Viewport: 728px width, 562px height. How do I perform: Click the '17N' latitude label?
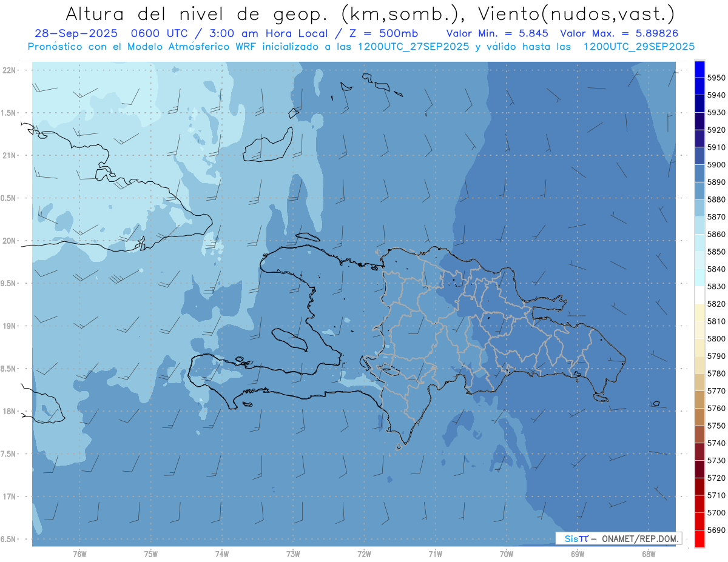(x=10, y=497)
